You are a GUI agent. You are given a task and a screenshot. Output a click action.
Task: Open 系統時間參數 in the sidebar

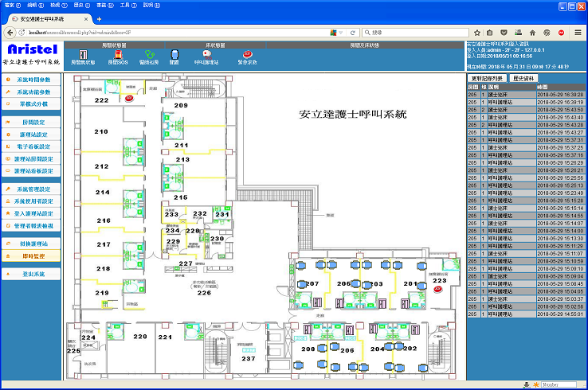[x=31, y=80]
